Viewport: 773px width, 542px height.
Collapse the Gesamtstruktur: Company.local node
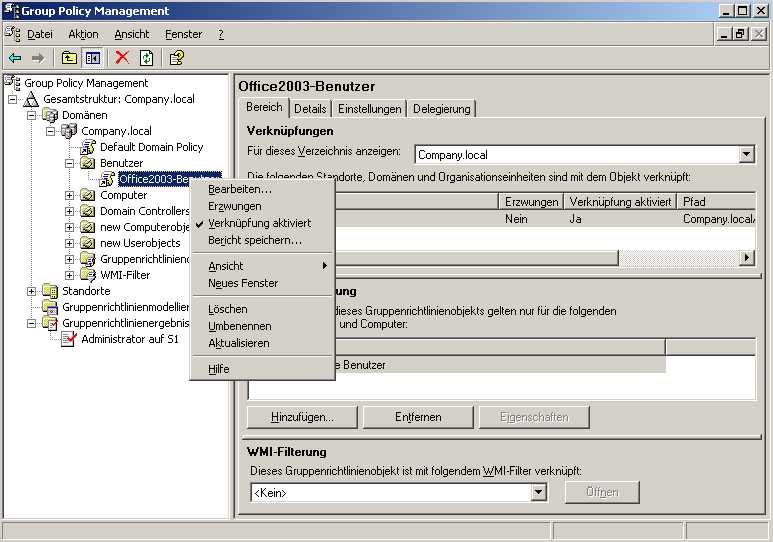[x=12, y=100]
